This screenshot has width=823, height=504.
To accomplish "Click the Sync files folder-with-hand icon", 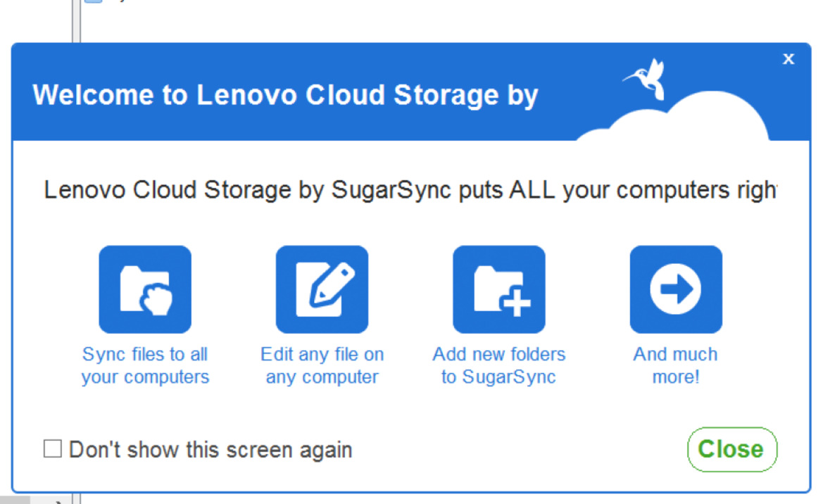I will point(145,289).
